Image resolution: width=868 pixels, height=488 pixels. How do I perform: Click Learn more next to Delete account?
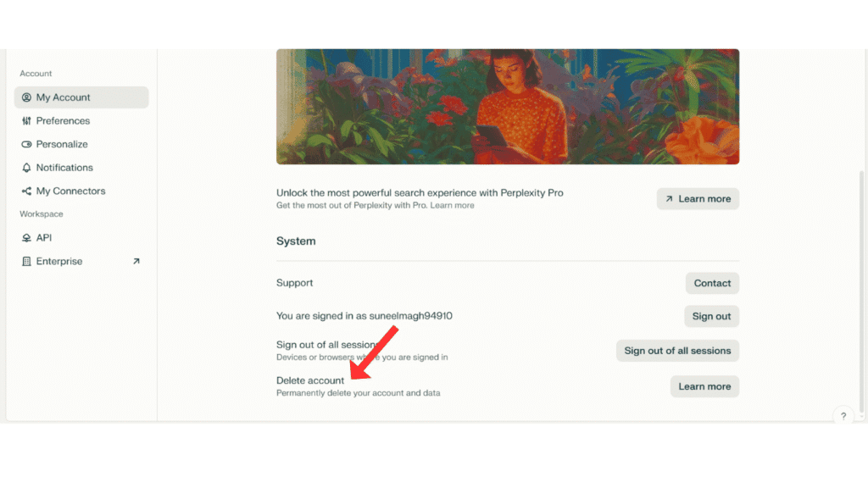pos(704,386)
